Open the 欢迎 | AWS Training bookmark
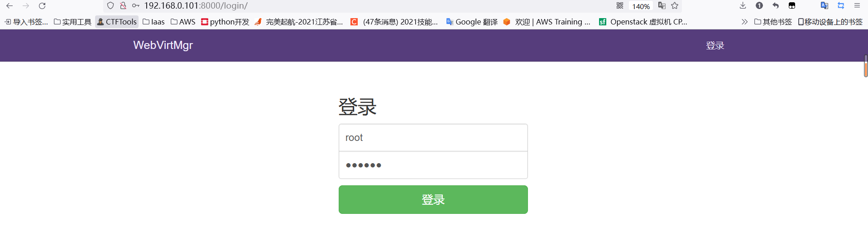This screenshot has width=868, height=232. (x=547, y=22)
